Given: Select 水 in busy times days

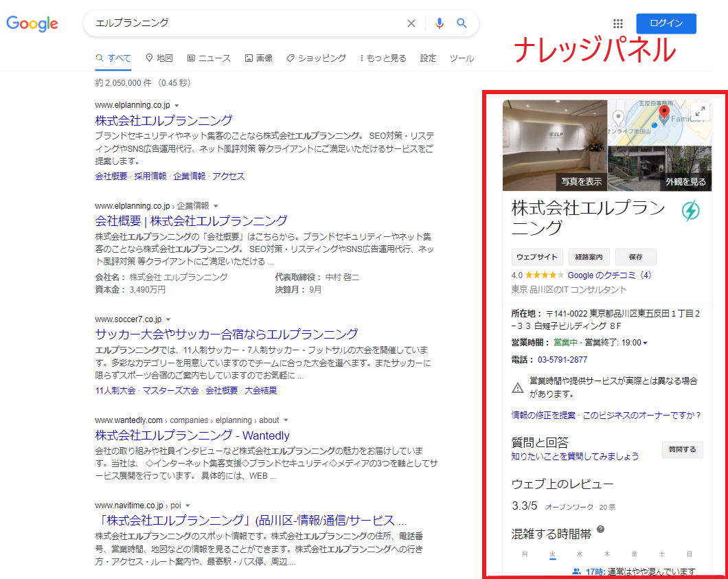Looking at the screenshot, I should 580,554.
